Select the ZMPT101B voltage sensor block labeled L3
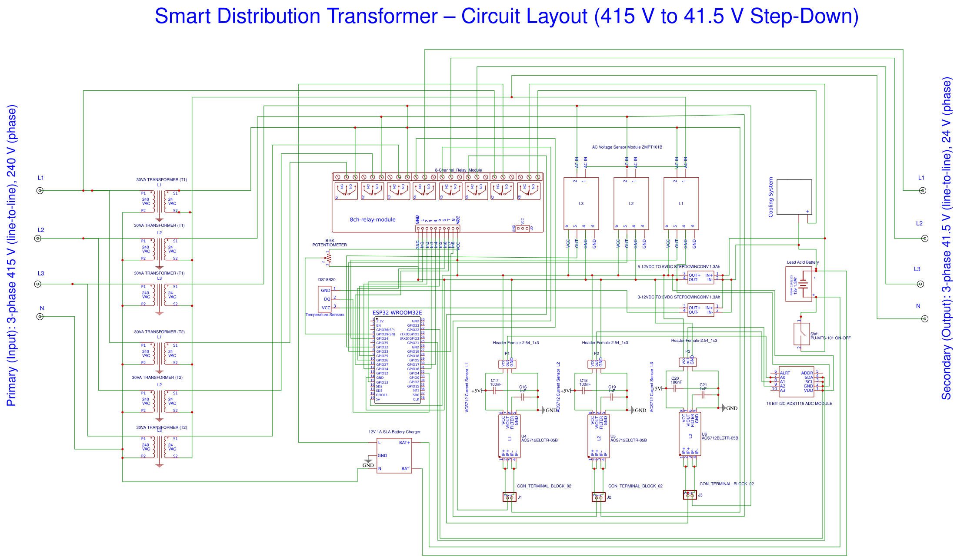 point(581,203)
